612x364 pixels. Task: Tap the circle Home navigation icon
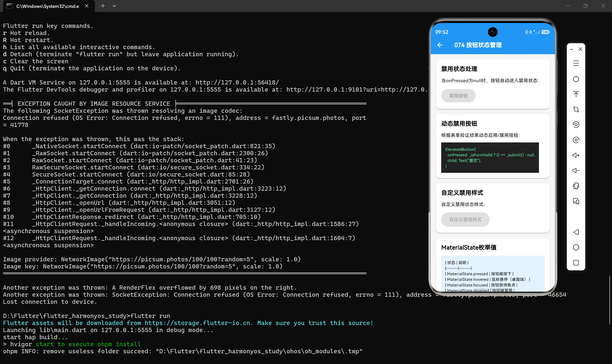click(x=576, y=247)
